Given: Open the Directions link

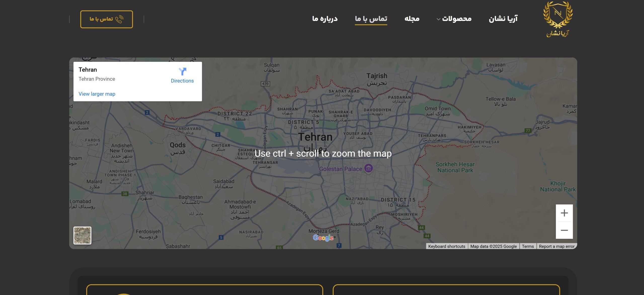Looking at the screenshot, I should point(182,81).
